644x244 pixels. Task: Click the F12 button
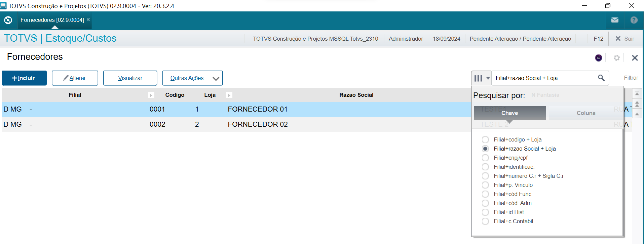tap(598, 39)
